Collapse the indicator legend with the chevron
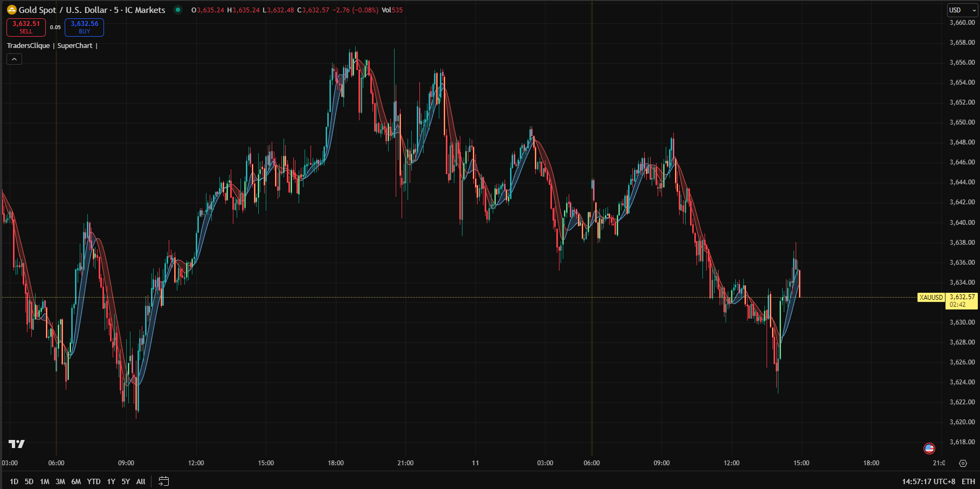 (x=14, y=59)
